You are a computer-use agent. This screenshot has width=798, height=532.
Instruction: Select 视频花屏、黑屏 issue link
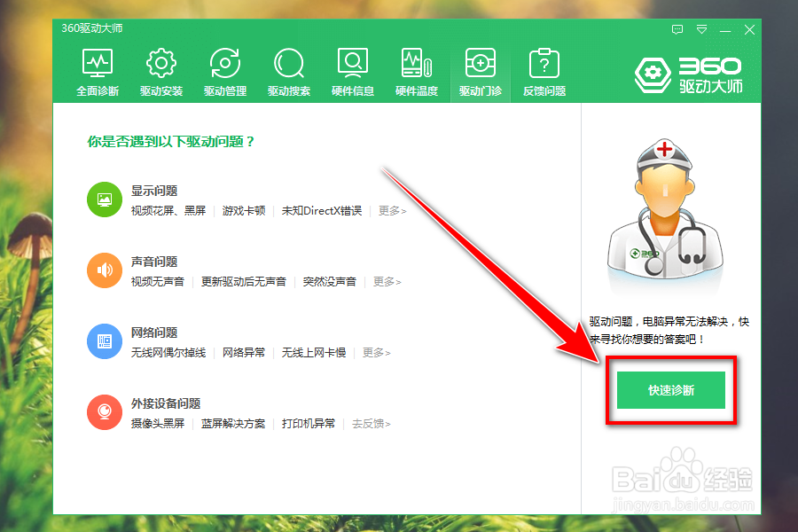(x=168, y=211)
